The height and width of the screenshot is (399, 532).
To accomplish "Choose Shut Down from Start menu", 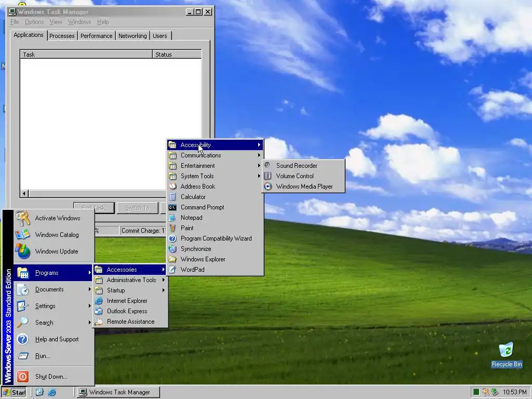I will (54, 377).
